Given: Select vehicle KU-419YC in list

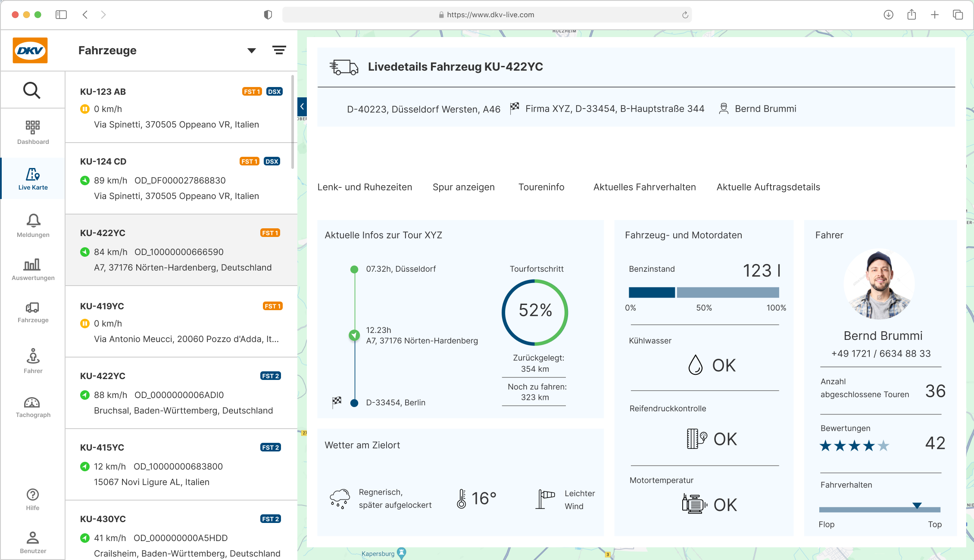Looking at the screenshot, I should pyautogui.click(x=181, y=321).
